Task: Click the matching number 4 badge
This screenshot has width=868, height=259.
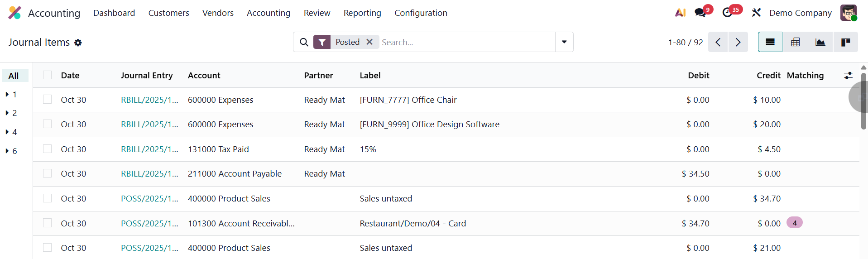Action: click(794, 223)
